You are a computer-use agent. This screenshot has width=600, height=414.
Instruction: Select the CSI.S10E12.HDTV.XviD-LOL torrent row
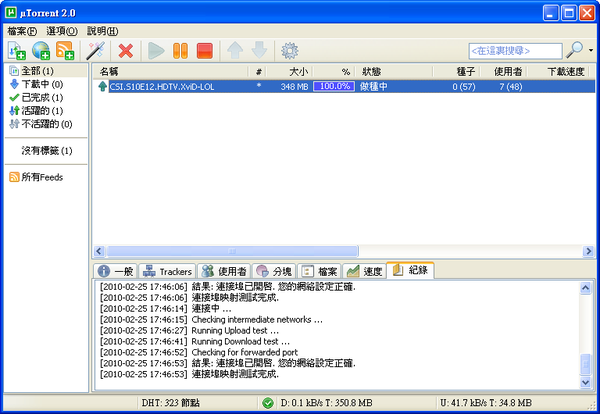[x=344, y=86]
